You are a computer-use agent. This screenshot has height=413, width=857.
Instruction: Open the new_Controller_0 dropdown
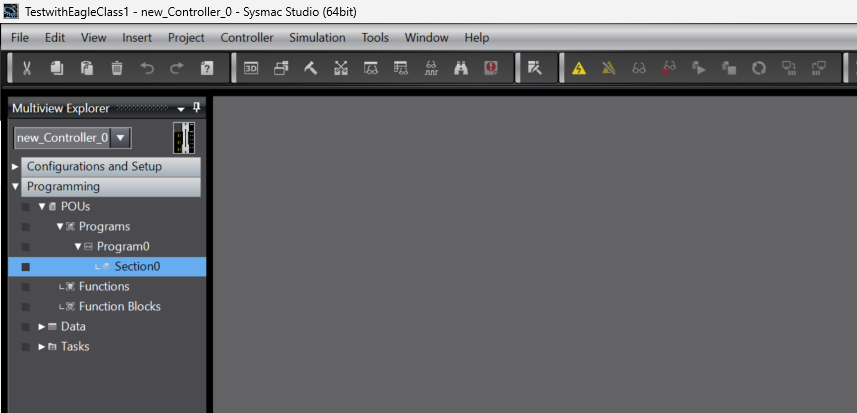coord(121,138)
